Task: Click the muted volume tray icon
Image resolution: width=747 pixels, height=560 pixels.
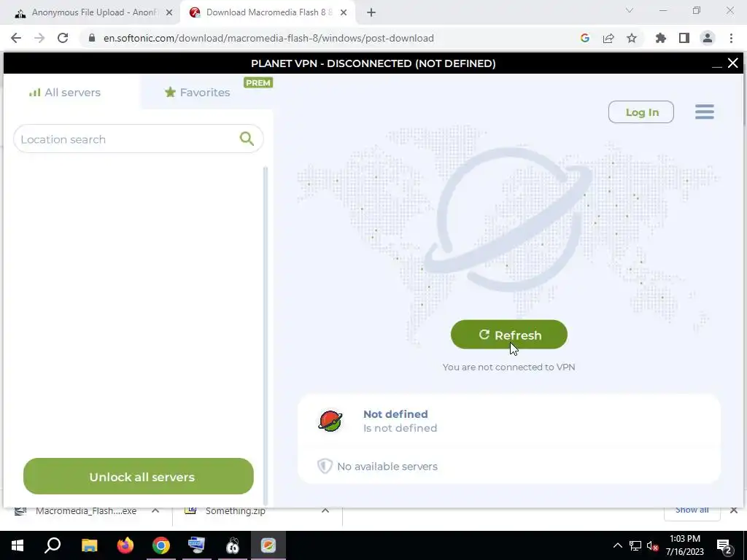Action: tap(652, 545)
